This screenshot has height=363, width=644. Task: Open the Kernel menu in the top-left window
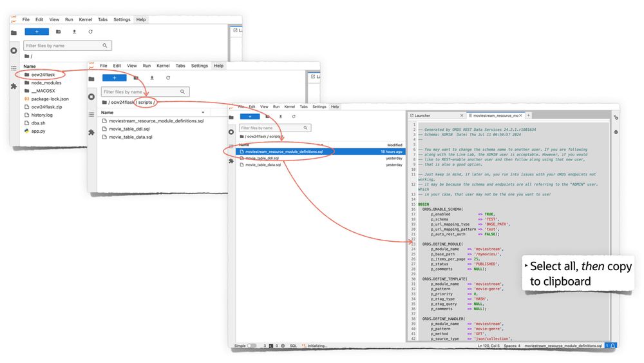point(85,19)
